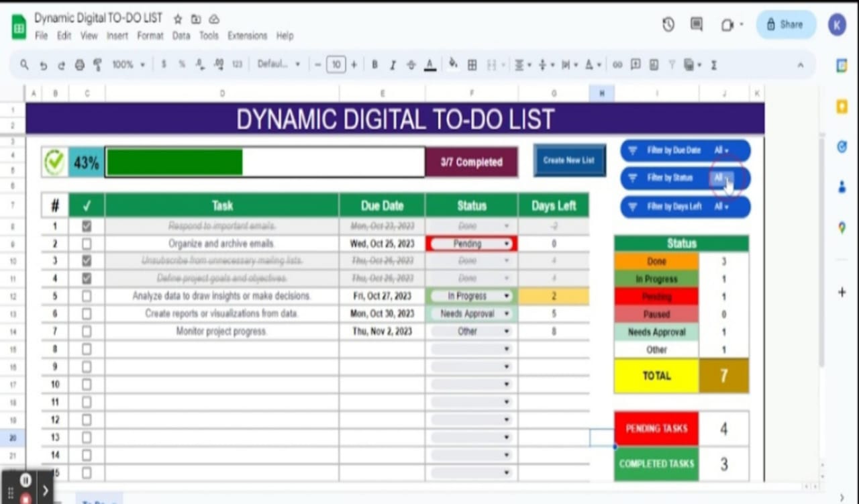The height and width of the screenshot is (504, 859).
Task: Open the K account avatar
Action: (837, 25)
